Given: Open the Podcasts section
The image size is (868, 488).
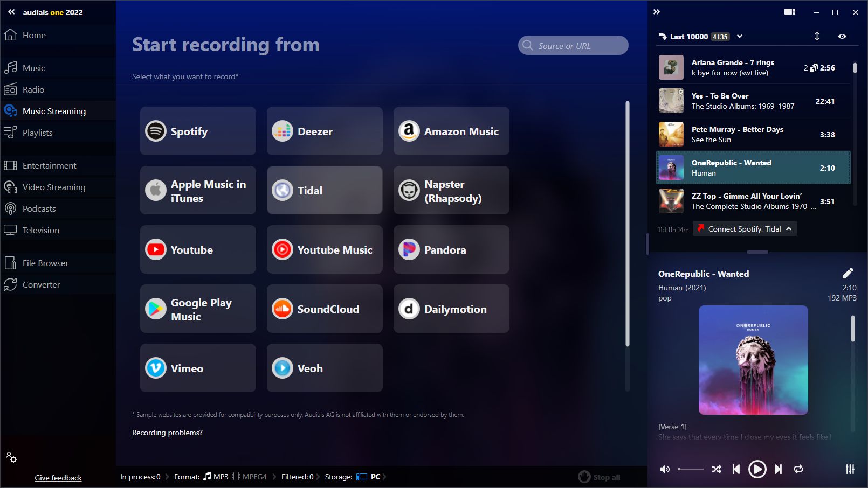Looking at the screenshot, I should [38, 208].
